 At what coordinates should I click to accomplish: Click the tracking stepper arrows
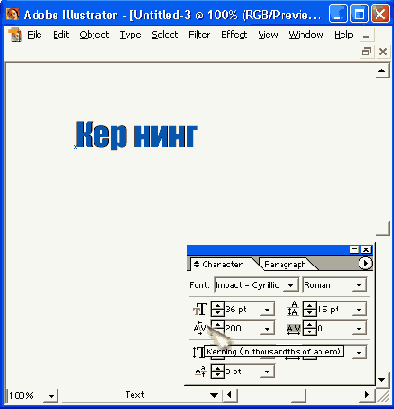(310, 328)
